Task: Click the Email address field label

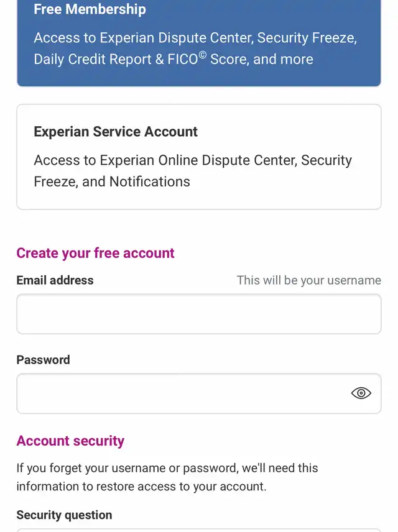Action: pyautogui.click(x=55, y=280)
